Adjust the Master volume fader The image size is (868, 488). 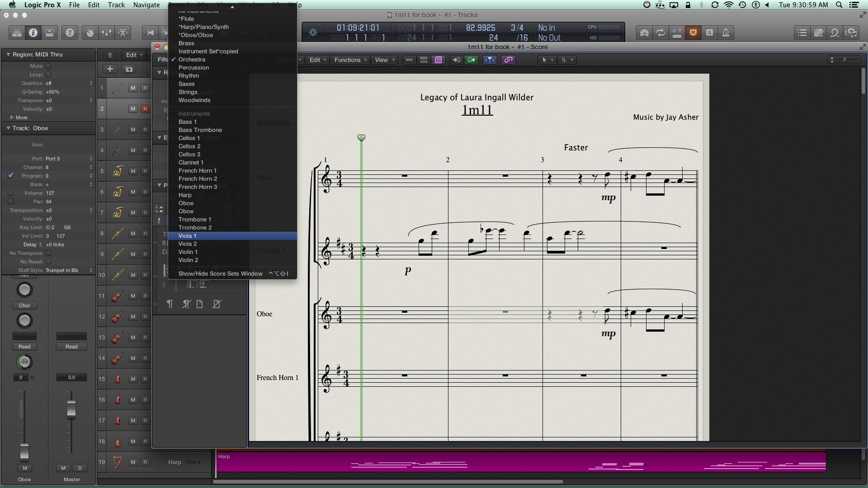(x=71, y=409)
